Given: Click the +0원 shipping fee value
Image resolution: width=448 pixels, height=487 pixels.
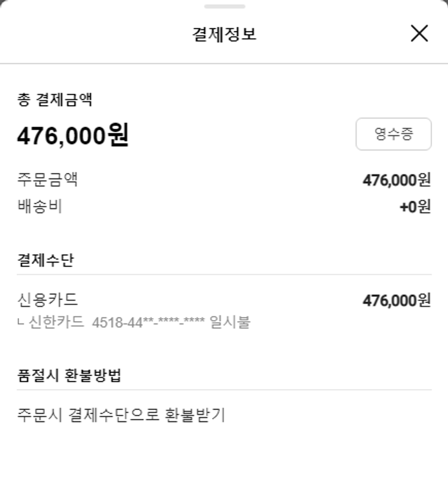Looking at the screenshot, I should [x=415, y=207].
